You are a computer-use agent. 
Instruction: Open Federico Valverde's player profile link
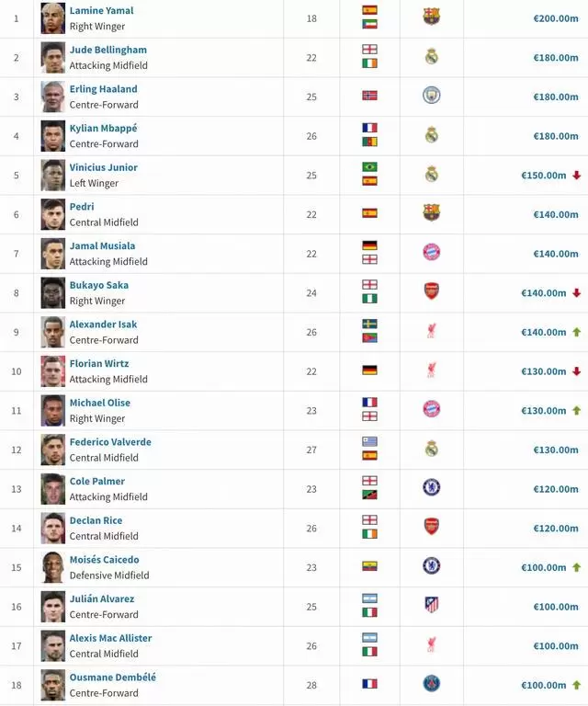pos(110,441)
